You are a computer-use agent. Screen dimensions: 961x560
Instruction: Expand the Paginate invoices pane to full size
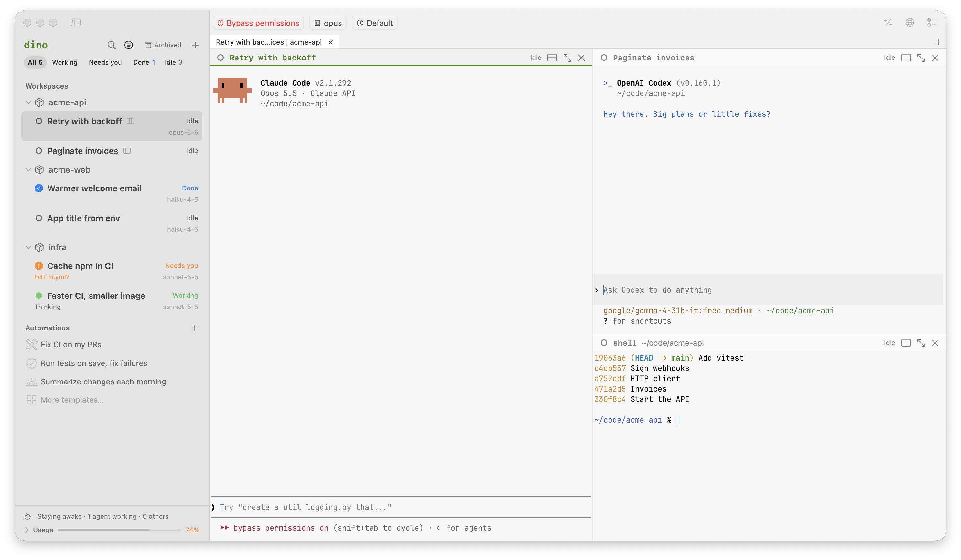point(921,58)
